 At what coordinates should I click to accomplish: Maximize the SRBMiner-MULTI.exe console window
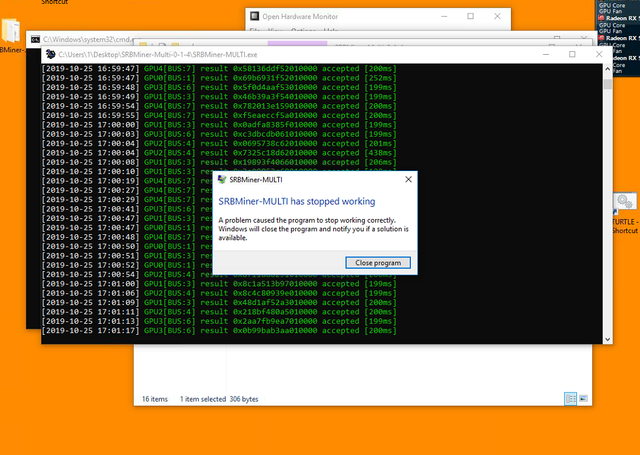click(x=572, y=54)
